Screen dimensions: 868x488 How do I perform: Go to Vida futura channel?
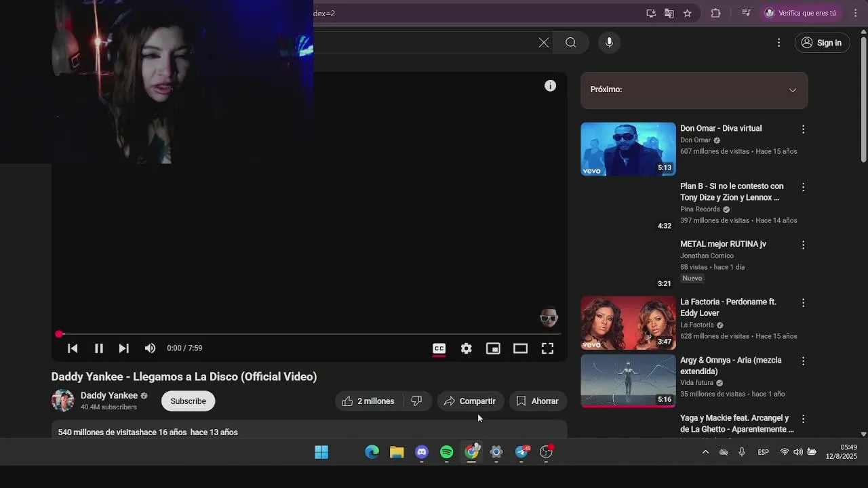(696, 383)
